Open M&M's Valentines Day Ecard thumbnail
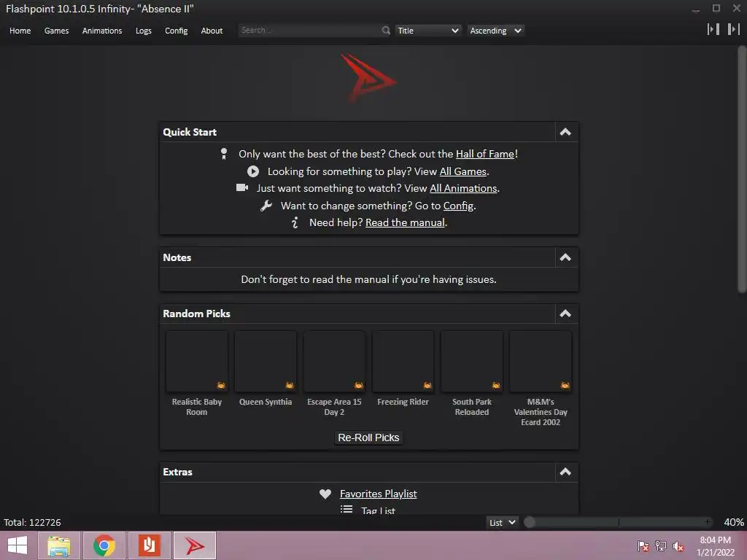The width and height of the screenshot is (747, 560). [541, 362]
